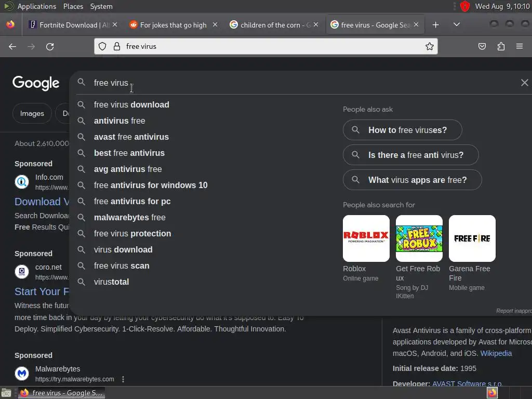
Task: Open tracking protection shield in address bar
Action: [x=102, y=46]
